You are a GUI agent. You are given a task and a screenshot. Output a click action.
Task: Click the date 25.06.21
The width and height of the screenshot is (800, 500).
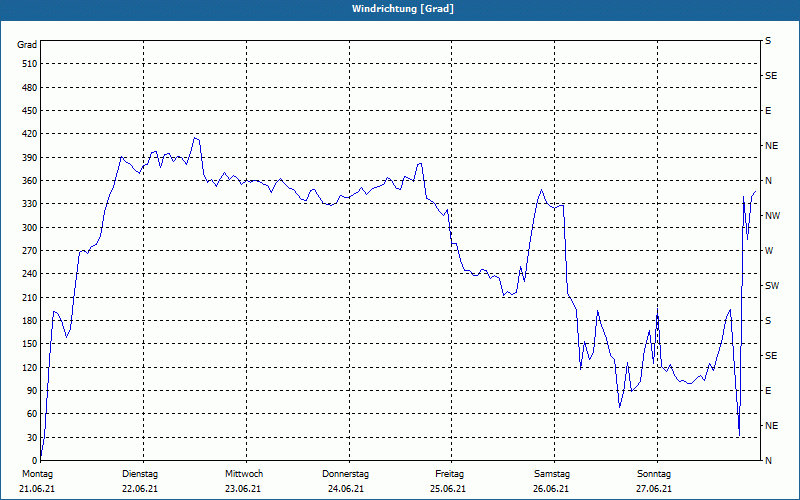click(x=448, y=489)
